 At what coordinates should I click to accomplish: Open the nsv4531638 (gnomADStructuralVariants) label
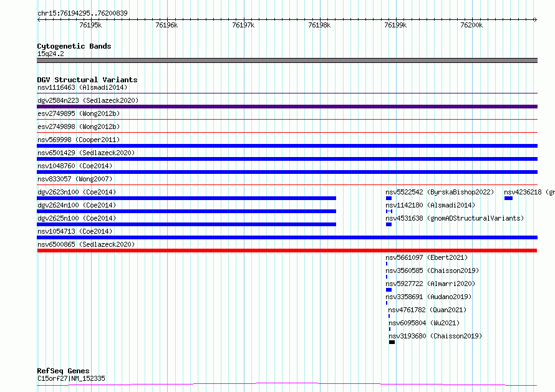pos(455,218)
